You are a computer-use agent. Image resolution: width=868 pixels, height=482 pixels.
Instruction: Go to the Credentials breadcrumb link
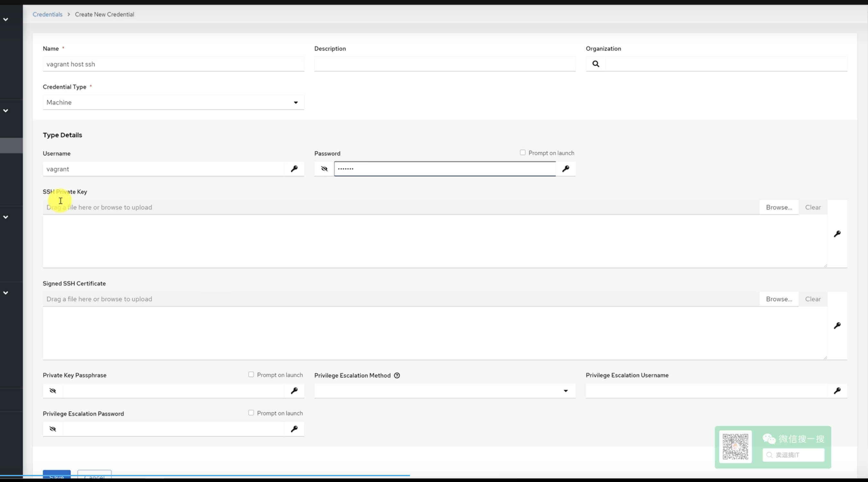point(48,14)
